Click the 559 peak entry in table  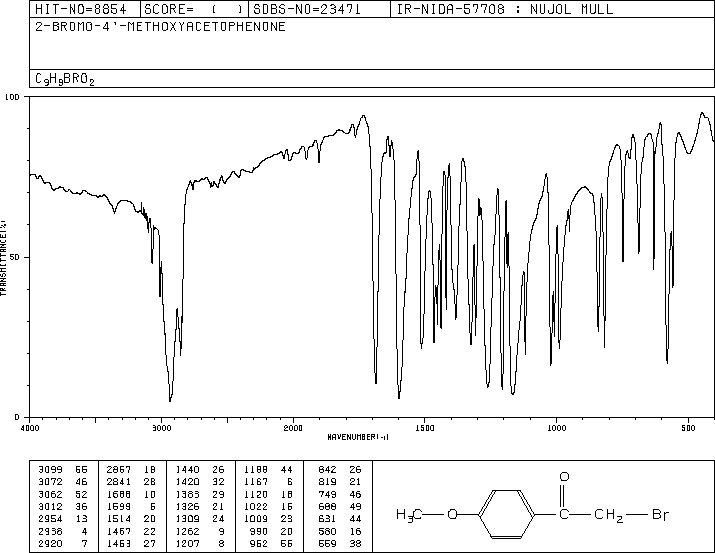[340, 544]
